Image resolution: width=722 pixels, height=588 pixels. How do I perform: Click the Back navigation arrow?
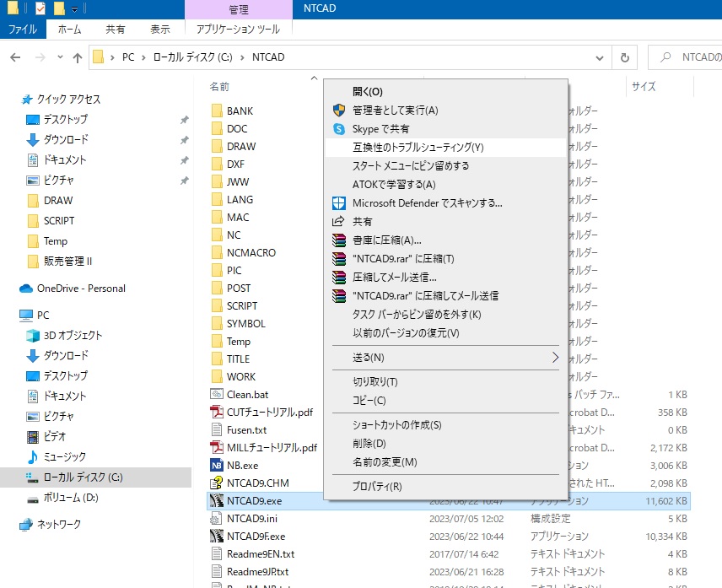pyautogui.click(x=15, y=57)
